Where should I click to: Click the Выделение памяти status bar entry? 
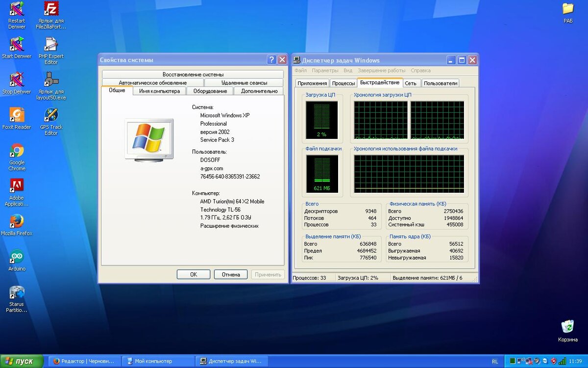[427, 278]
